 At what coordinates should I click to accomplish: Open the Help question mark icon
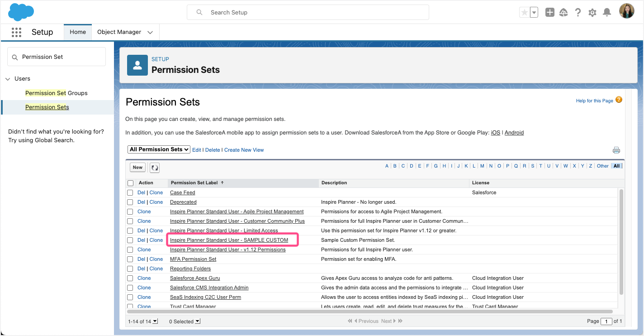coord(578,13)
